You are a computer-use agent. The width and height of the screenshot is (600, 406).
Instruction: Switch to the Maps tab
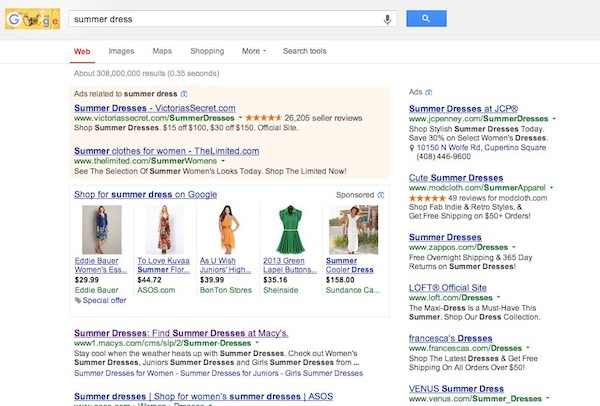click(162, 51)
